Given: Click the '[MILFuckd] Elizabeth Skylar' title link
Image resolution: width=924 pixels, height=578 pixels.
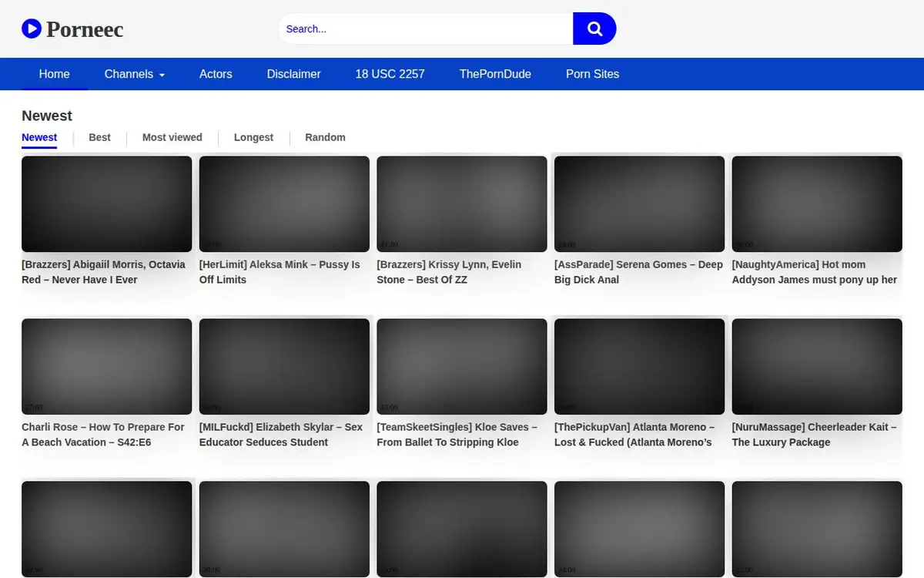Looking at the screenshot, I should coord(281,435).
